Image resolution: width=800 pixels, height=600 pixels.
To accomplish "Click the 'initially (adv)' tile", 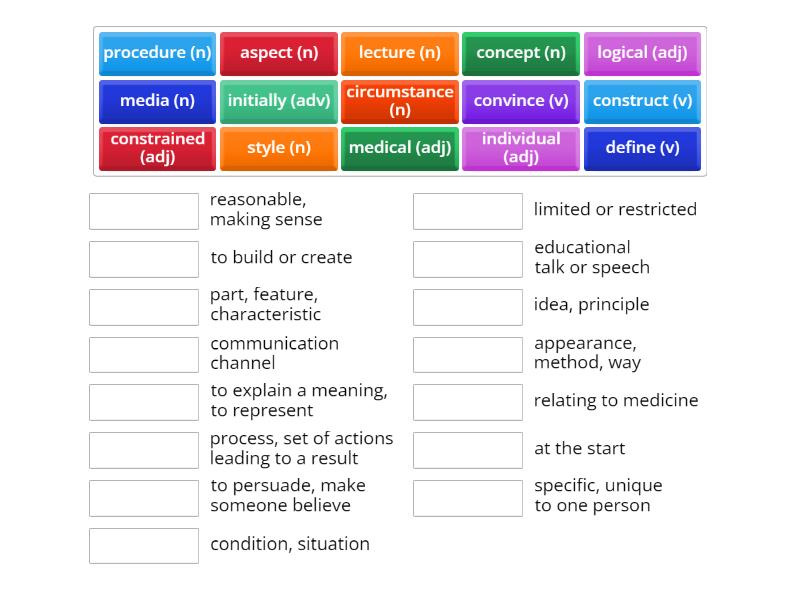I will 278,100.
